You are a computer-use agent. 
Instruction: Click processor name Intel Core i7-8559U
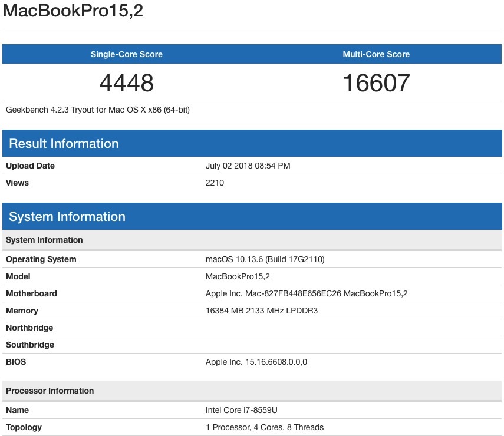click(x=242, y=410)
